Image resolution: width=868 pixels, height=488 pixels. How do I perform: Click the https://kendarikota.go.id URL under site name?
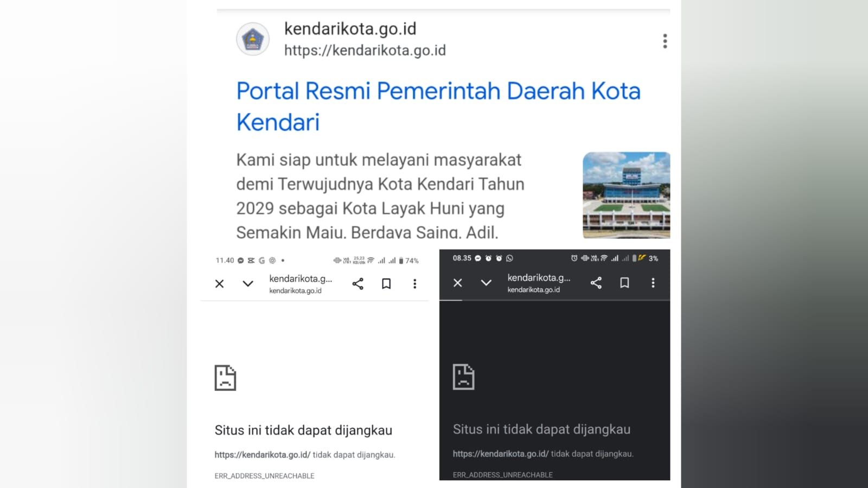[365, 50]
